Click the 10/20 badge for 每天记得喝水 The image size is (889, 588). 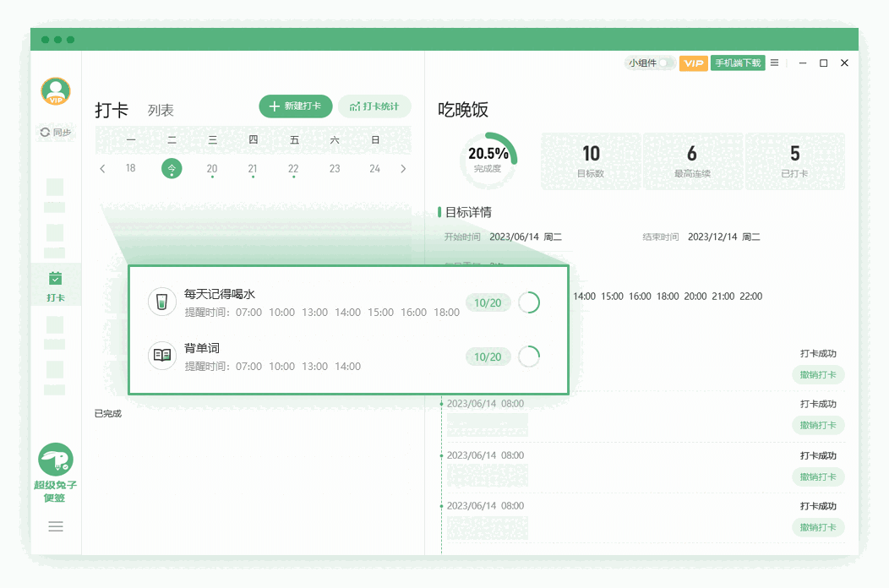point(488,302)
